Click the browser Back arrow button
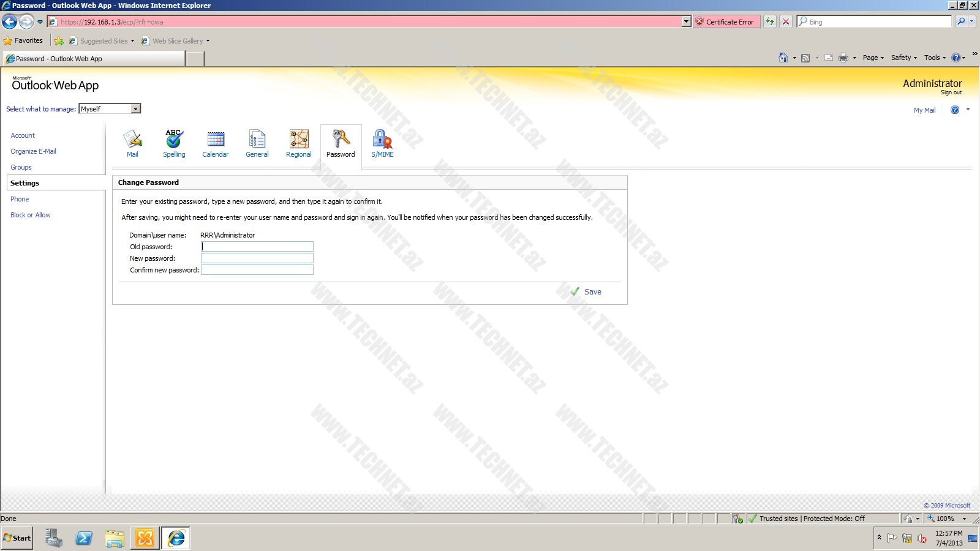The height and width of the screenshot is (551, 980). point(10,22)
